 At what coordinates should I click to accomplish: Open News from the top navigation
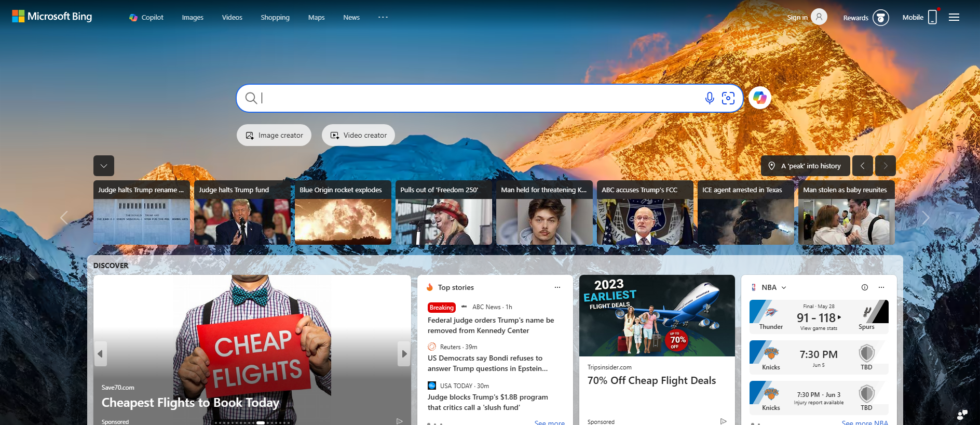pos(351,17)
